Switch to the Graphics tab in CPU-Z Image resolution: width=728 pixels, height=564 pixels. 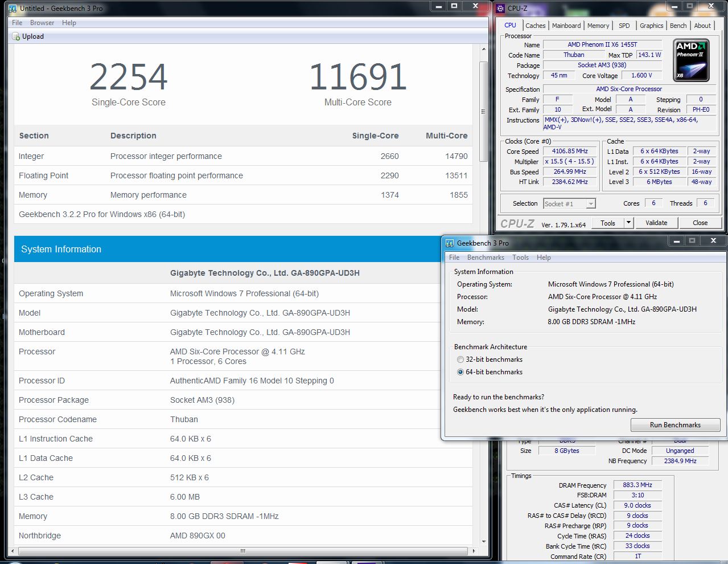(651, 26)
